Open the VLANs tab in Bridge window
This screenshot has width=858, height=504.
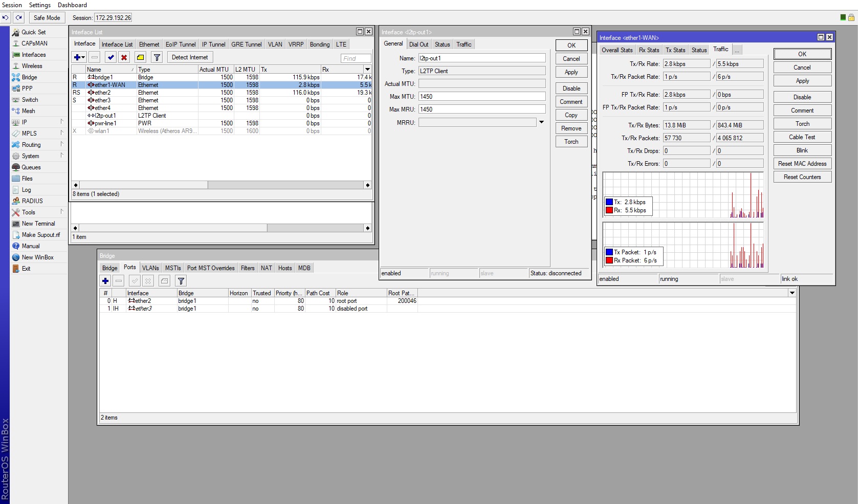coord(150,268)
